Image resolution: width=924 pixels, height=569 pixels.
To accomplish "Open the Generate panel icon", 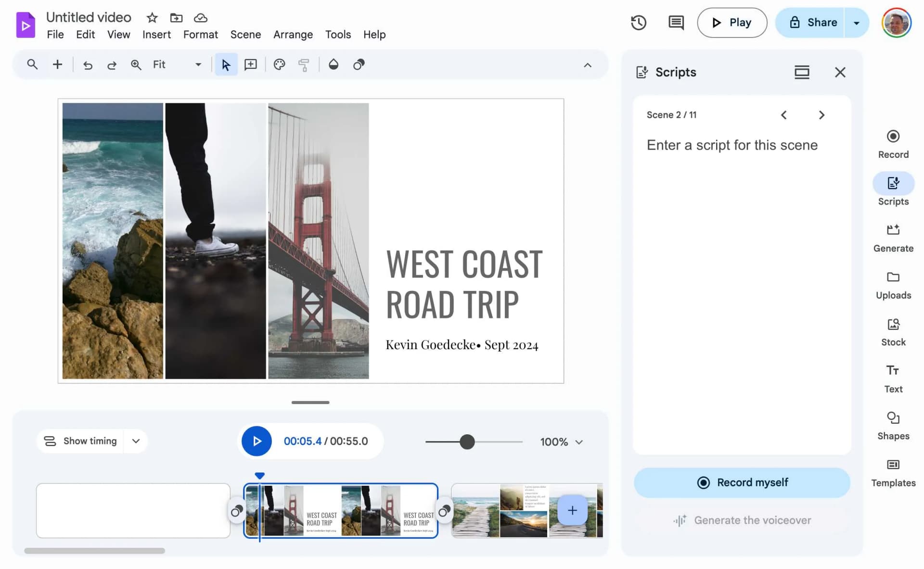I will (x=893, y=229).
